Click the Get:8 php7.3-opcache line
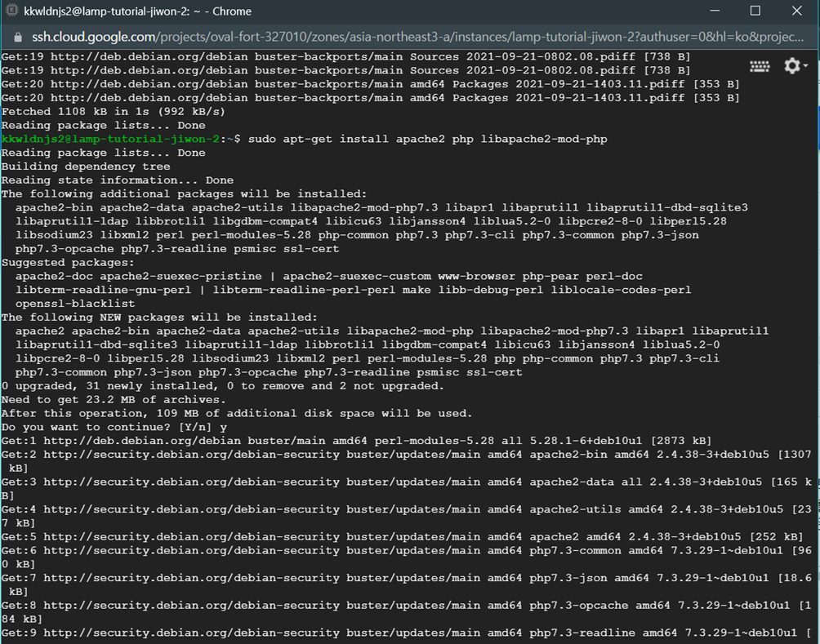The image size is (820, 644). [x=407, y=611]
